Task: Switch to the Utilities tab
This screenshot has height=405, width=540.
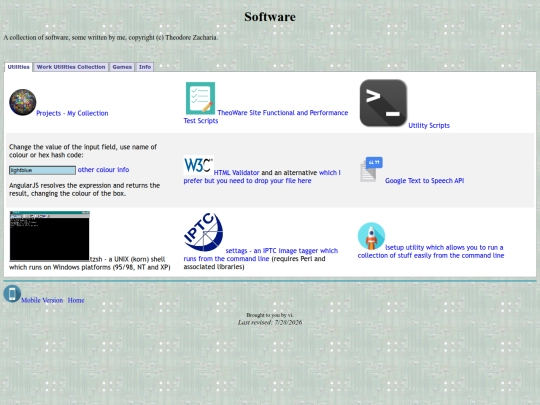Action: pos(19,67)
